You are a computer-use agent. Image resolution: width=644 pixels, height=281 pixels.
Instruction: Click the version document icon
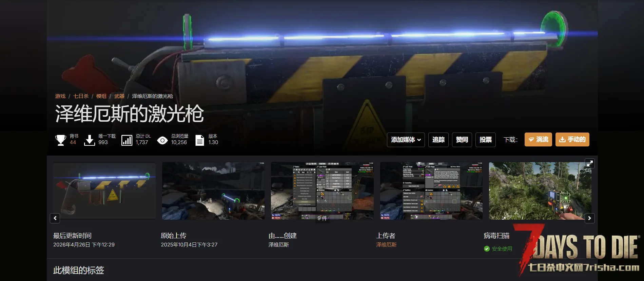200,140
